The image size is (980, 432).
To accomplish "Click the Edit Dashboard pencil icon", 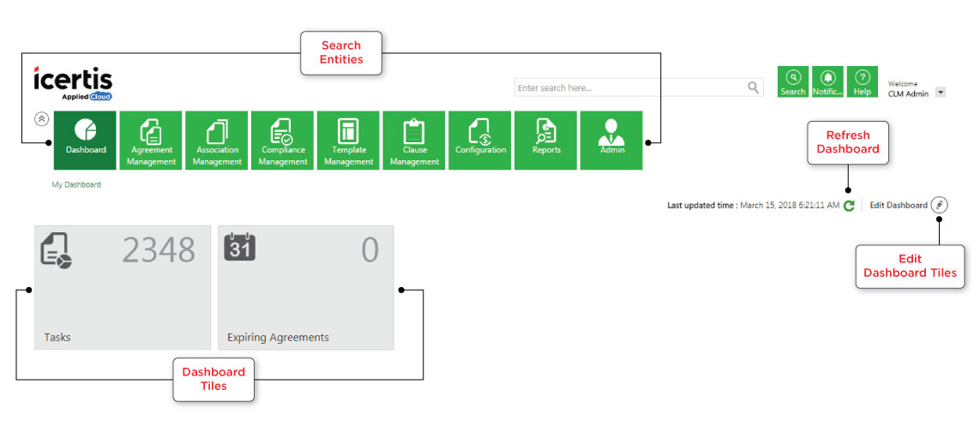I will 940,205.
